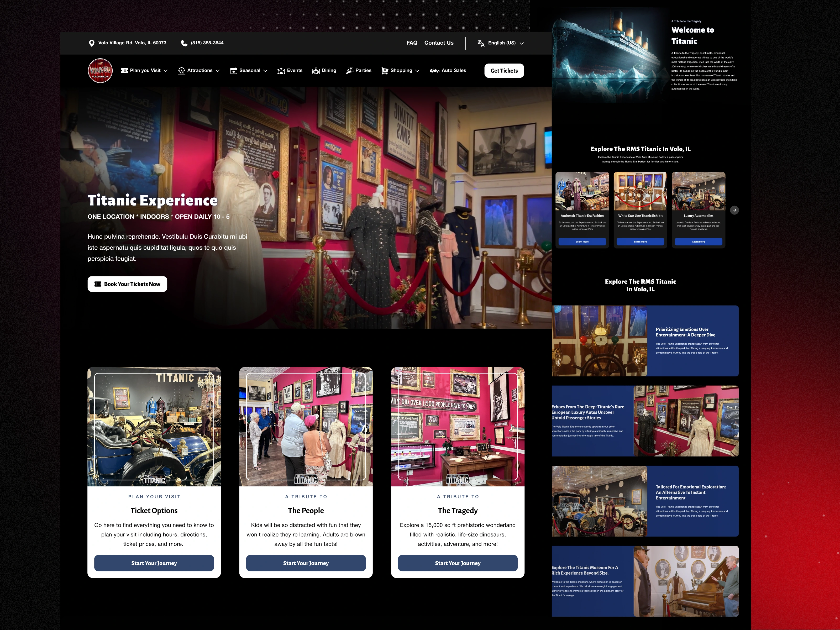Open the English (US) language dropdown chevron
The image size is (840, 630).
tap(521, 43)
